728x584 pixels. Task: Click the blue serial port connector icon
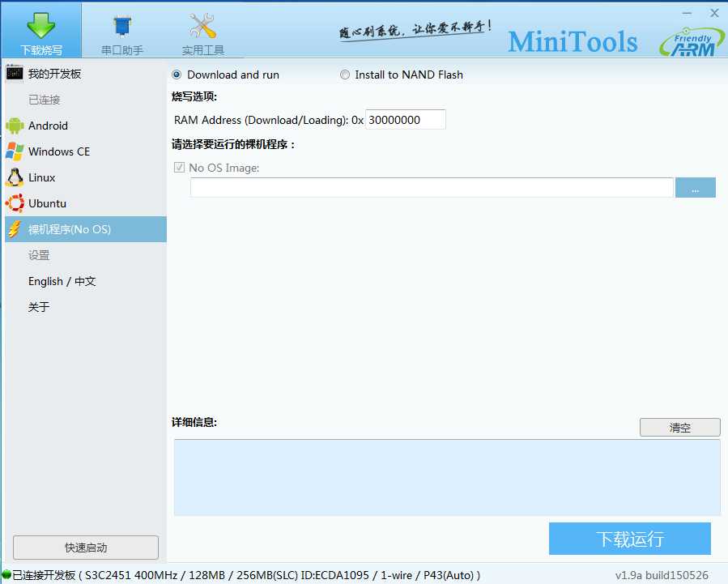[121, 26]
